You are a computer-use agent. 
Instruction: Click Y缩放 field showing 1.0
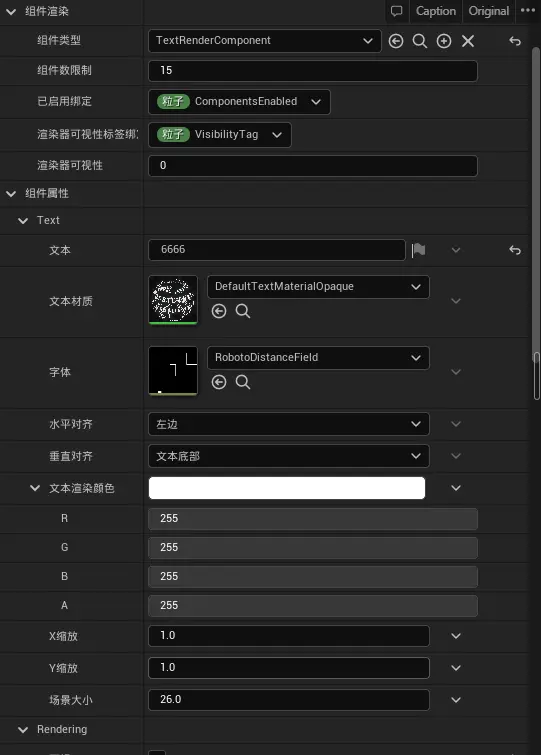tap(289, 668)
